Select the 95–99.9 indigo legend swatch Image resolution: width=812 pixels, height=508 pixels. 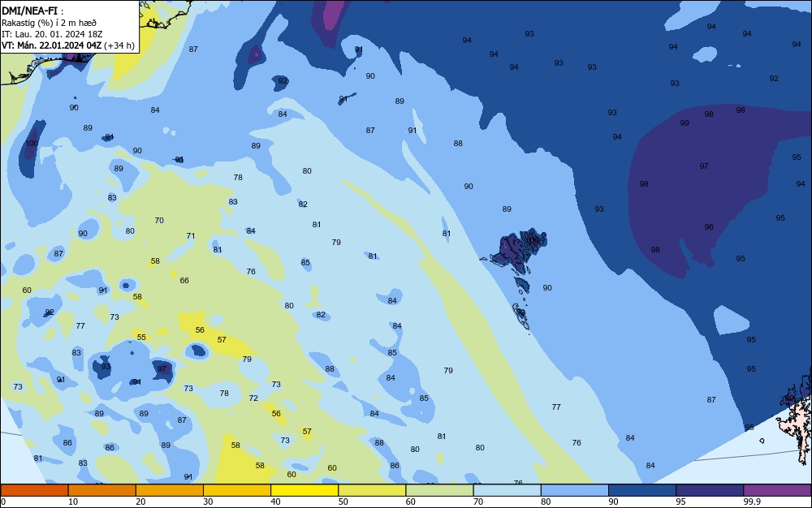coord(710,490)
